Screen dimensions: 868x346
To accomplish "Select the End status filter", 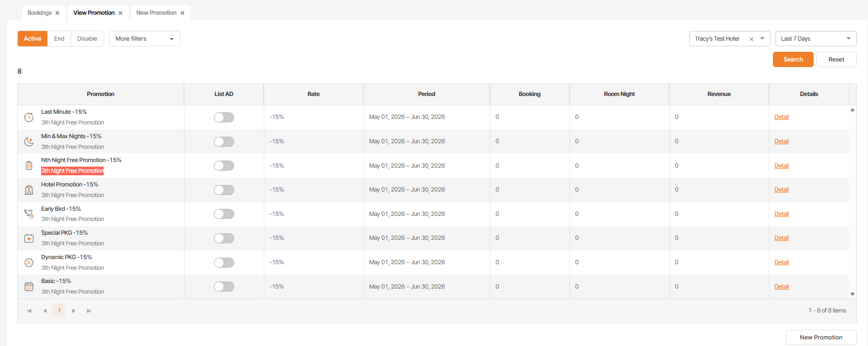I will click(x=59, y=39).
